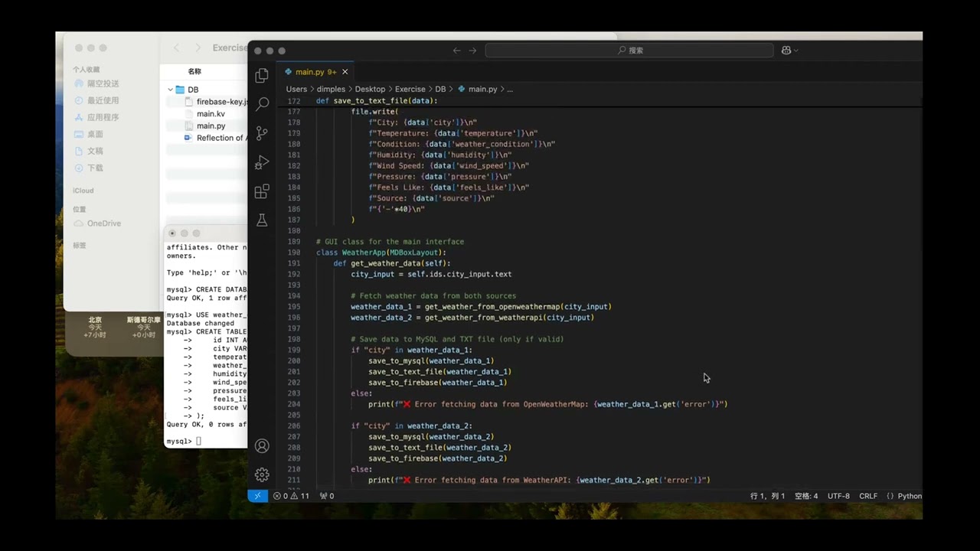Change end-of-line sequence CRLF
This screenshot has height=551, width=980.
pyautogui.click(x=868, y=496)
